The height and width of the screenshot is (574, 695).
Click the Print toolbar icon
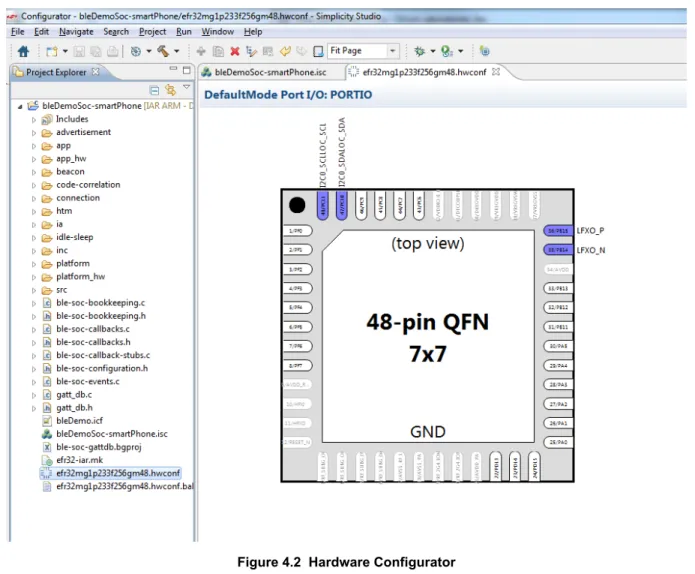coord(113,51)
